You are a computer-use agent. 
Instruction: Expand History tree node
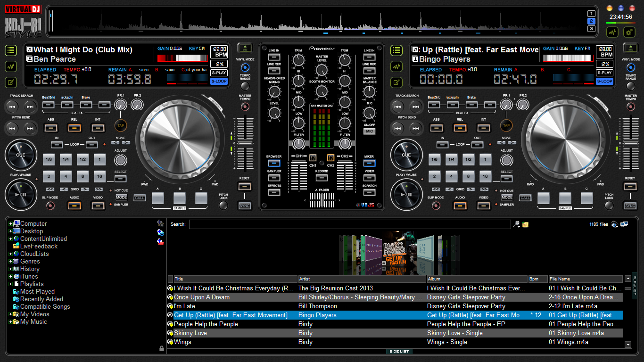point(10,269)
